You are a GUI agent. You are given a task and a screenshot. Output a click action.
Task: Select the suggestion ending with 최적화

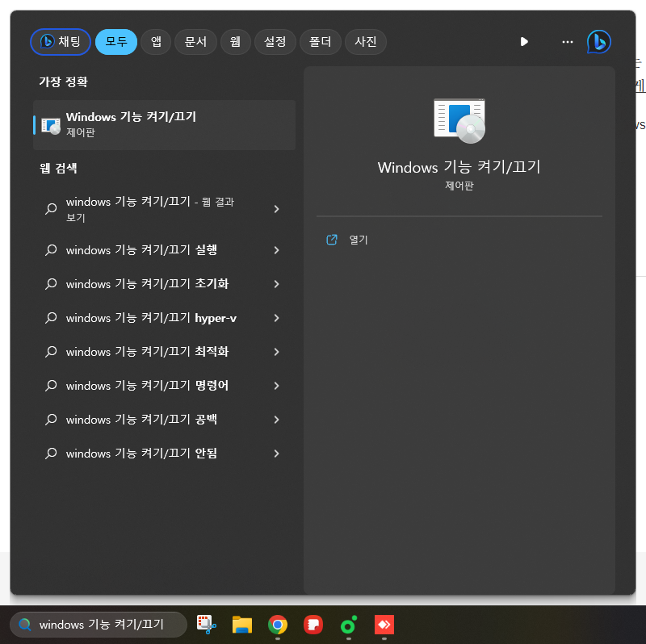point(165,352)
